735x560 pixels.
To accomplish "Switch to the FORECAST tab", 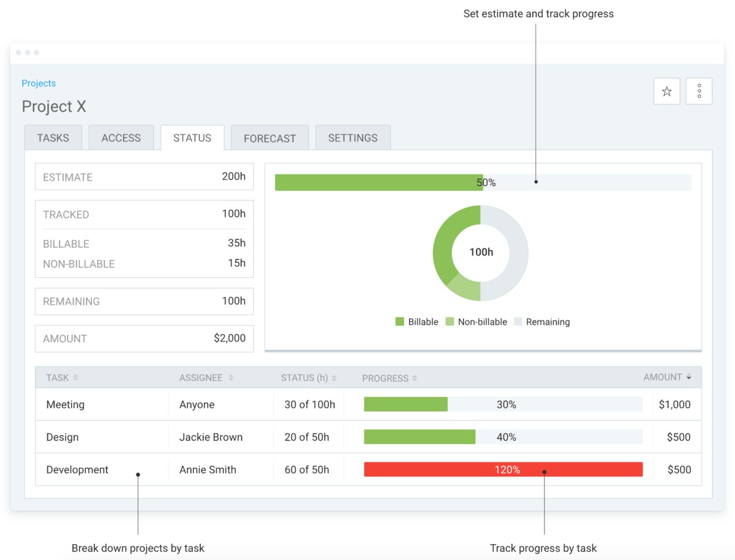I will pyautogui.click(x=269, y=138).
